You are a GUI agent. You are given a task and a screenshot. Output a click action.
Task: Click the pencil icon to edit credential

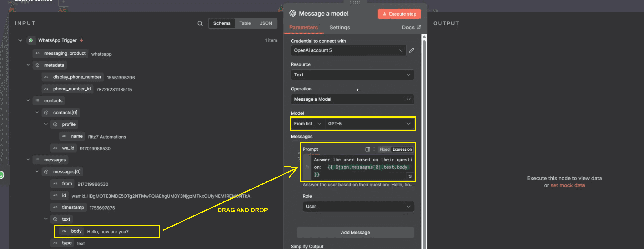coord(411,50)
